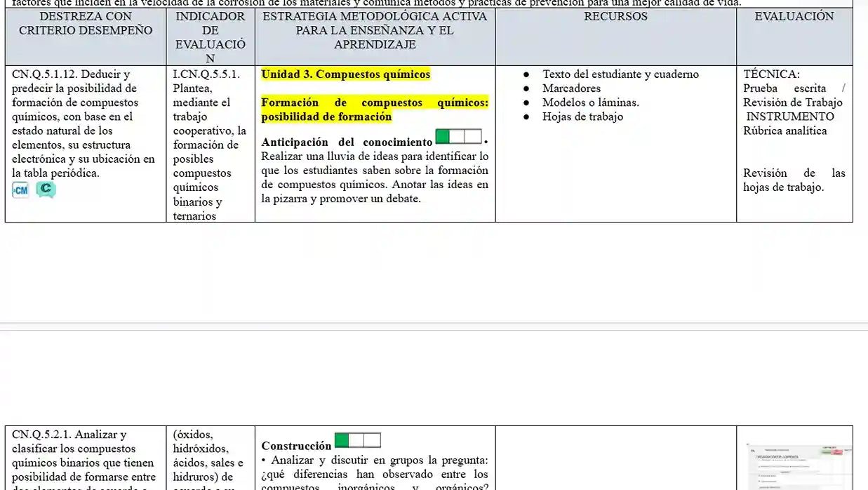Click the 'Modelos o láminas.' bullet item
868x490 pixels.
click(590, 102)
